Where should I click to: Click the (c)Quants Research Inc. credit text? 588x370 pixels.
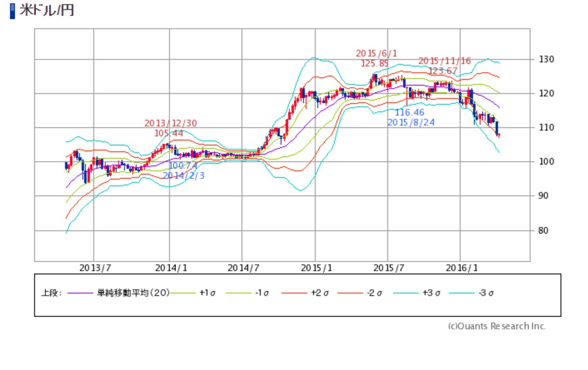point(497,326)
